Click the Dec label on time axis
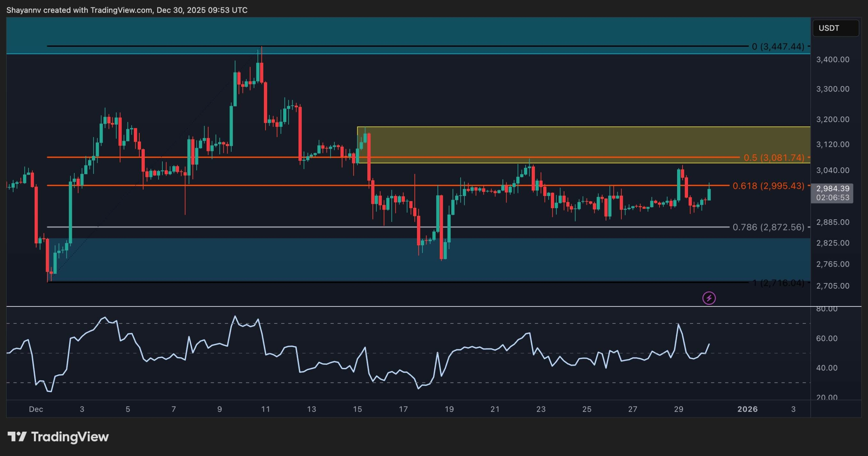The height and width of the screenshot is (456, 868). [x=36, y=409]
